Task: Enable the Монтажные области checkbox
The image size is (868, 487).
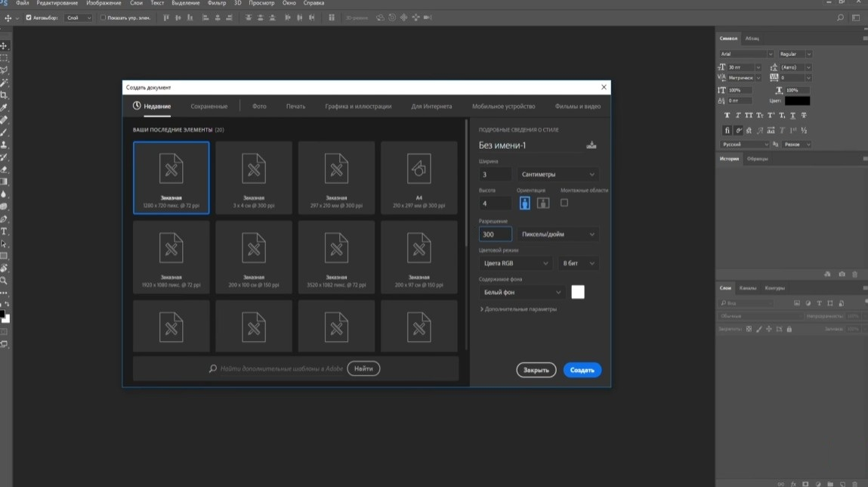Action: click(564, 203)
